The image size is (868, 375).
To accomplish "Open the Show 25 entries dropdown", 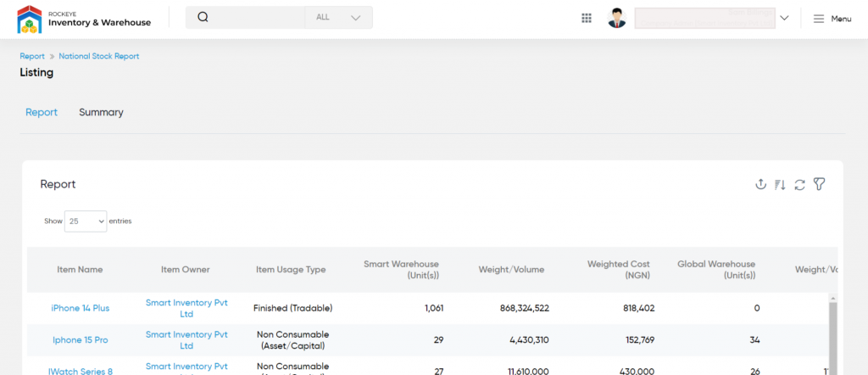I will tap(86, 221).
